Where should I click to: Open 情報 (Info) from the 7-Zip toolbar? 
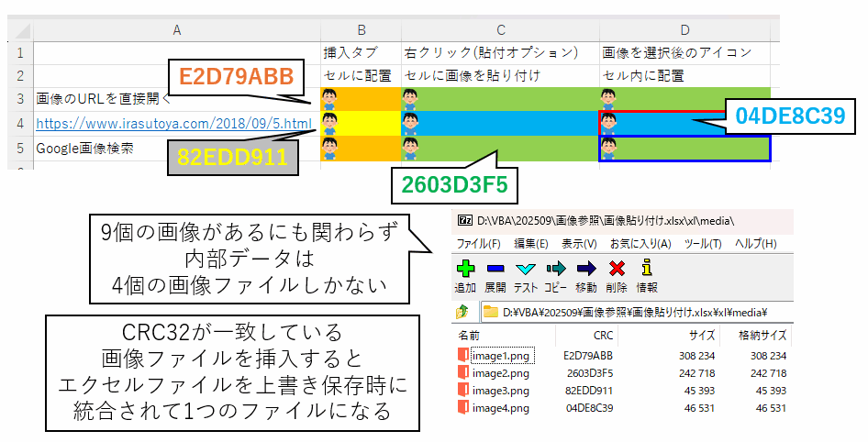[x=646, y=269]
